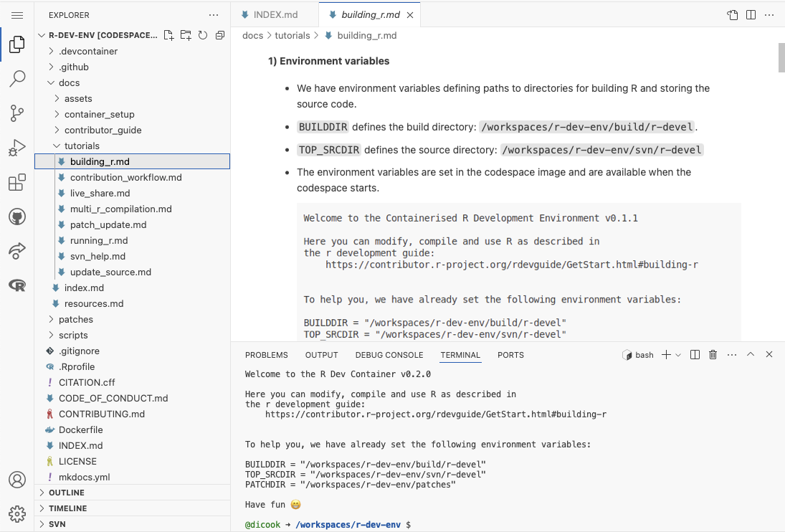Screen dimensions: 785x532
Task: Click the editor vertical scrollbar
Action: click(x=781, y=57)
